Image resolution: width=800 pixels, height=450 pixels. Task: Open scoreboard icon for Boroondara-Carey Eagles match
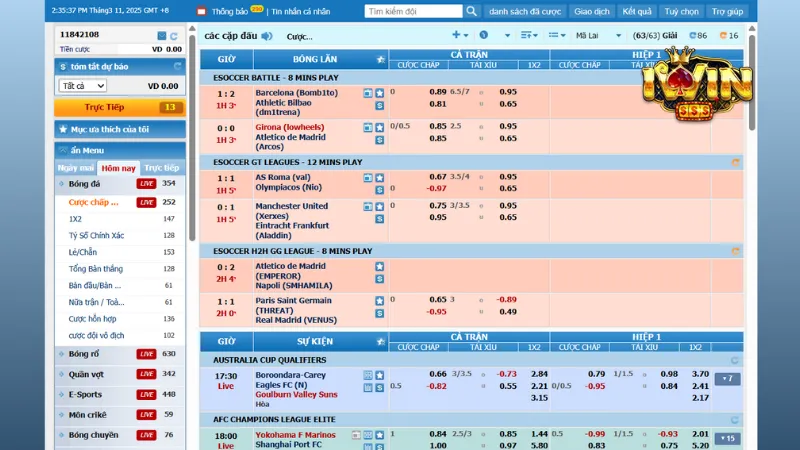point(368,375)
